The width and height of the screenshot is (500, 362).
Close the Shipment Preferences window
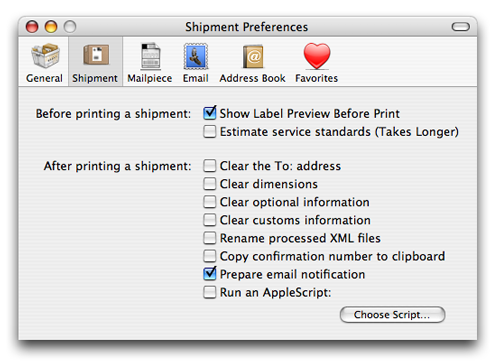[x=32, y=27]
